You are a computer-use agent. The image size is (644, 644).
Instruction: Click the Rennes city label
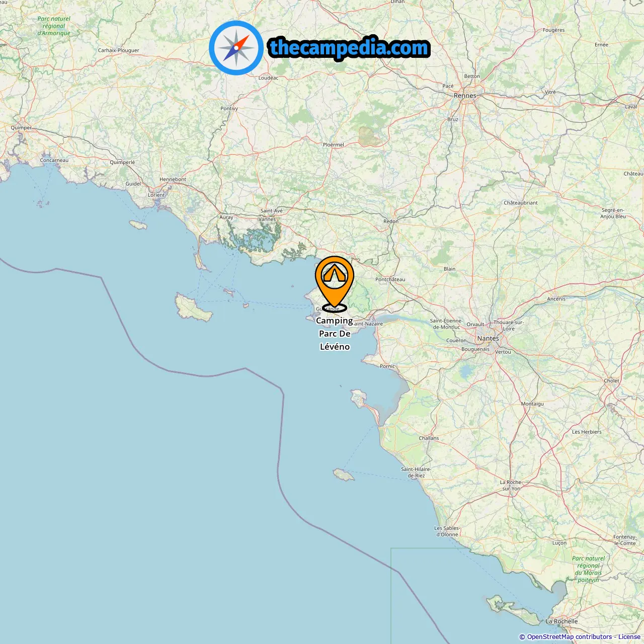465,96
